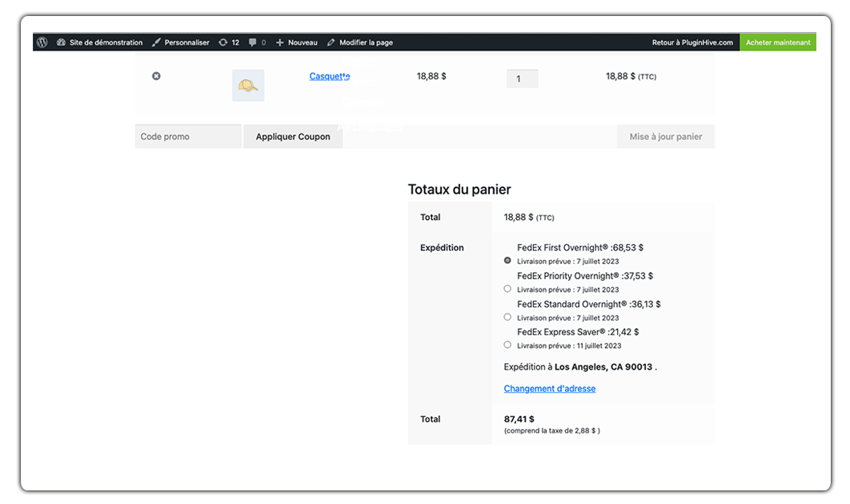Click the Casquette quantity field
This screenshot has width=850, height=504.
[522, 78]
